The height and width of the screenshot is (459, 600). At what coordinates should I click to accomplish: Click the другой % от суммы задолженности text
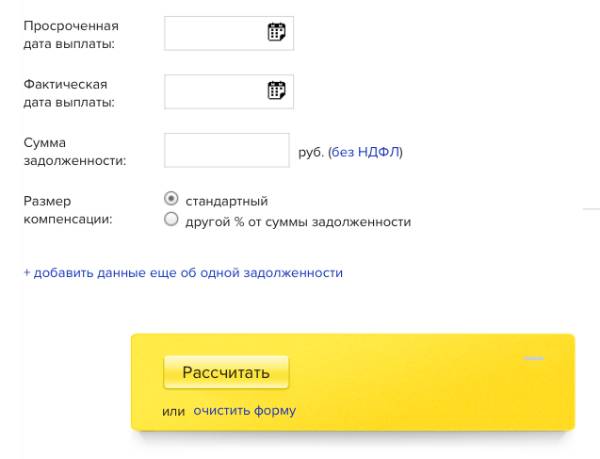pos(298,222)
